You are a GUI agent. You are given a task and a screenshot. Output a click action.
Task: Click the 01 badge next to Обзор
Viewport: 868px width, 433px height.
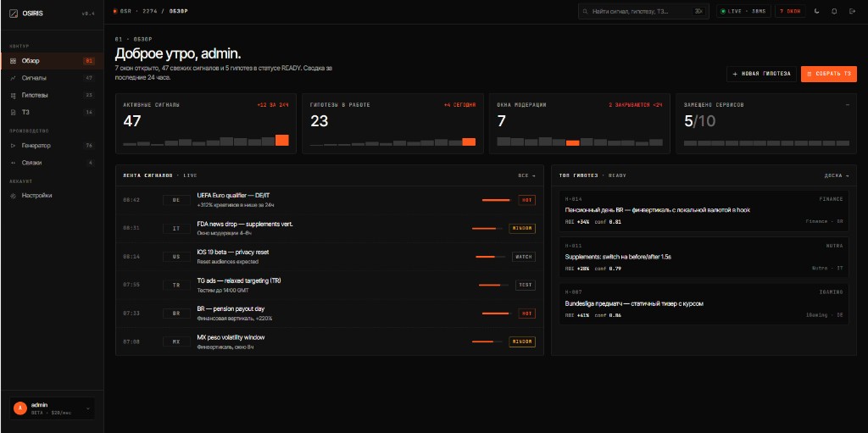[x=88, y=61]
